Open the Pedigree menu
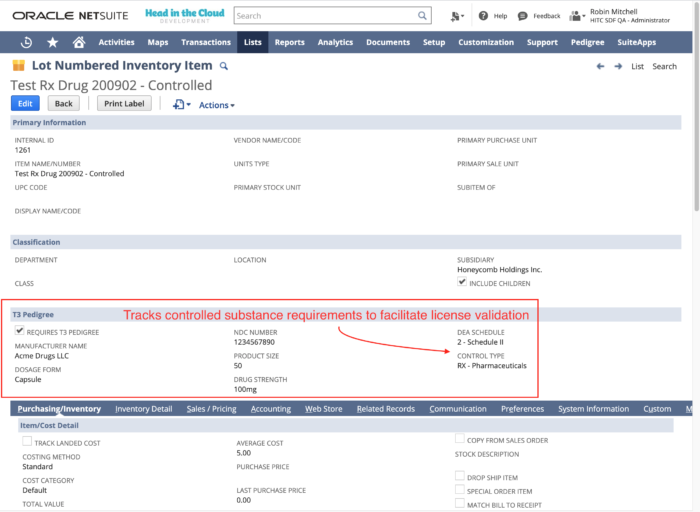Viewport: 700px width, 512px height. pyautogui.click(x=588, y=42)
